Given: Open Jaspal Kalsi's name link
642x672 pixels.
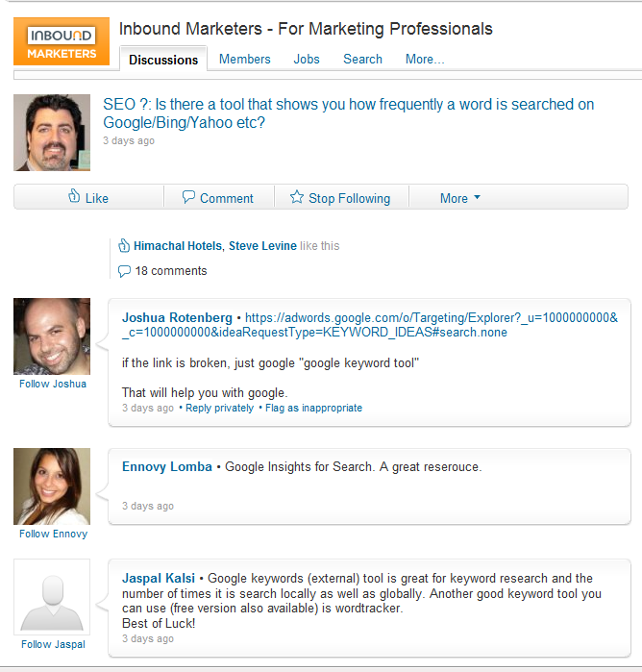Looking at the screenshot, I should coord(159,578).
